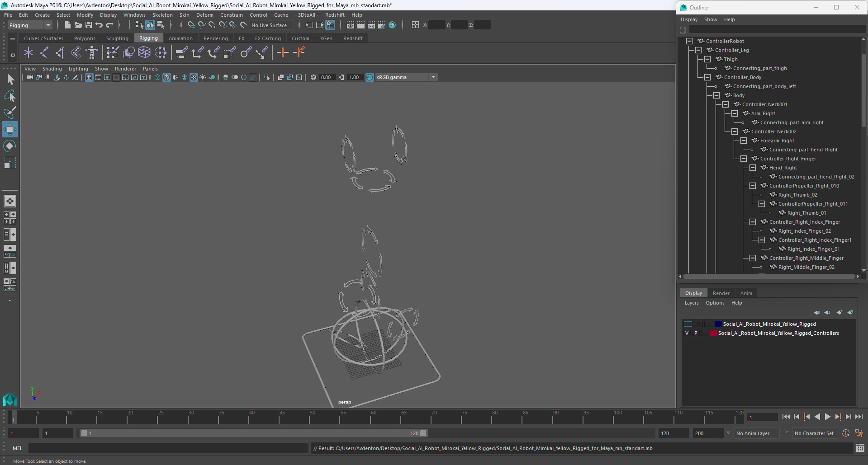Image resolution: width=868 pixels, height=465 pixels.
Task: Click the Set Key orange plus icon
Action: coord(283,53)
